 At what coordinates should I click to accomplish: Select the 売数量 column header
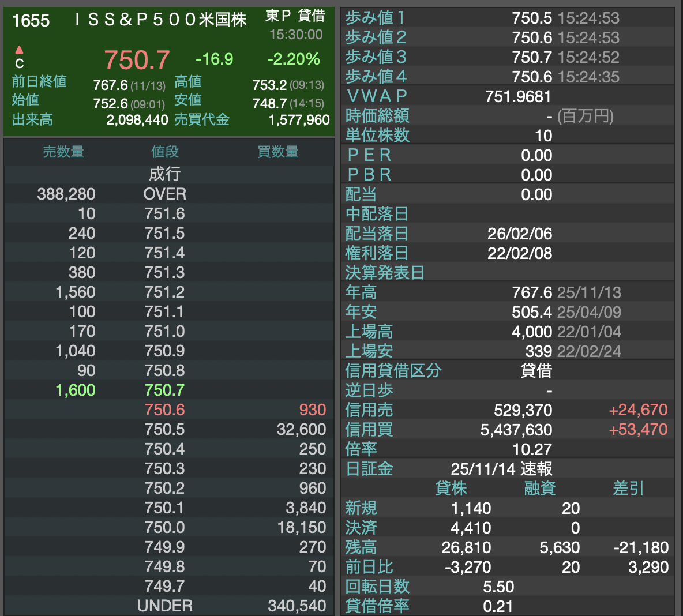point(63,152)
